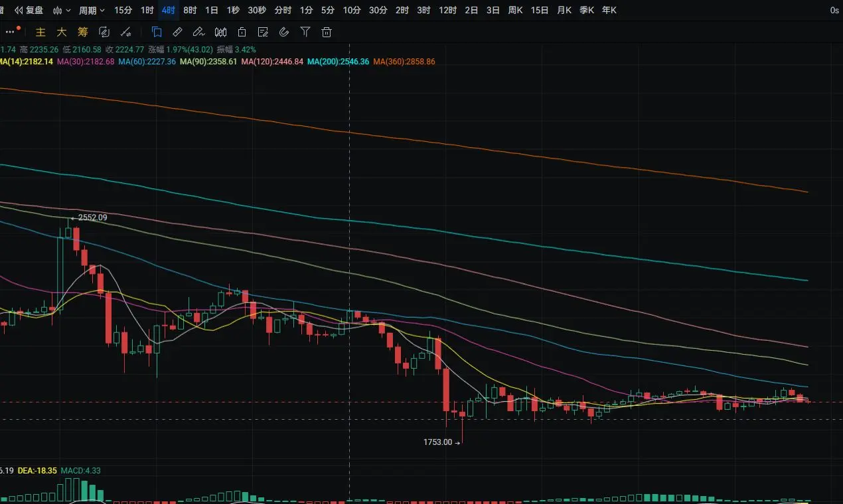Click the note edit icon
843x504 pixels.
(263, 32)
